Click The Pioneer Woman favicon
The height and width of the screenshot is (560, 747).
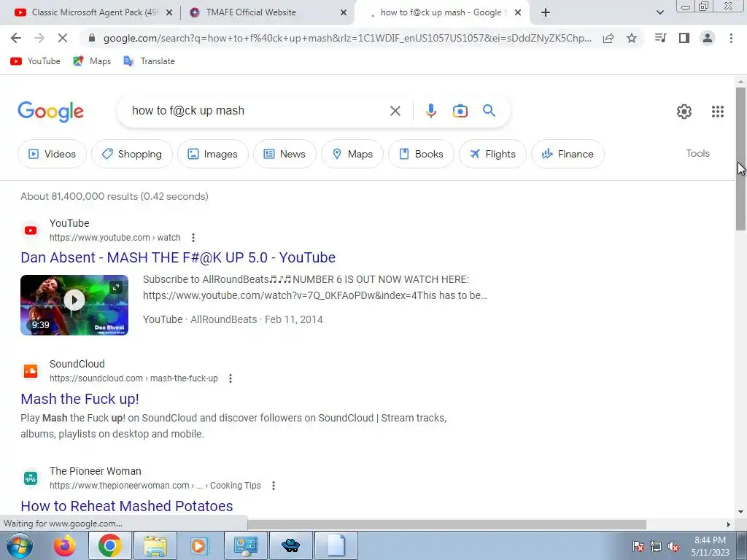click(x=31, y=478)
